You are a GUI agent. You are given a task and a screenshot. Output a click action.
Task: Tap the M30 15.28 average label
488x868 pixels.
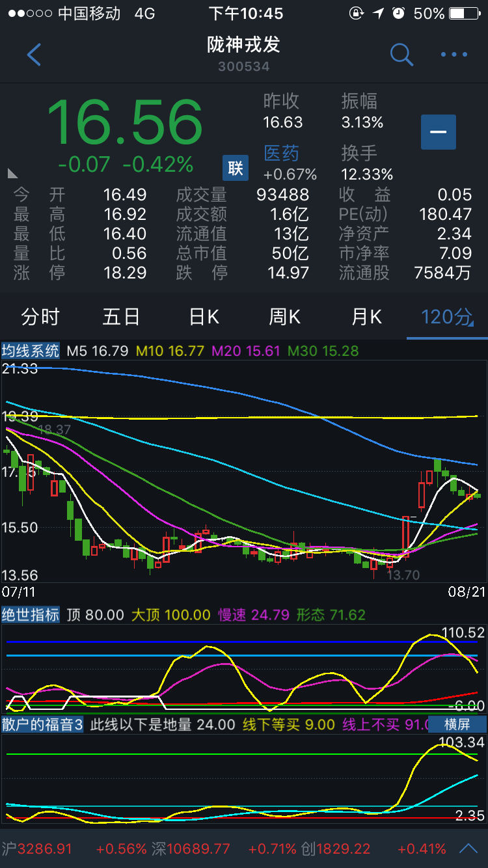(x=323, y=351)
